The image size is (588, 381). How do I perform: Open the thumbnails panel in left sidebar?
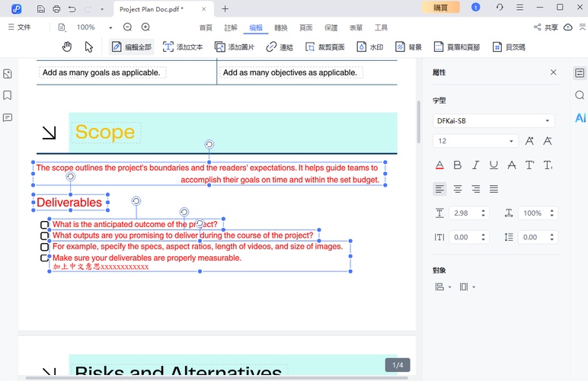(x=8, y=74)
